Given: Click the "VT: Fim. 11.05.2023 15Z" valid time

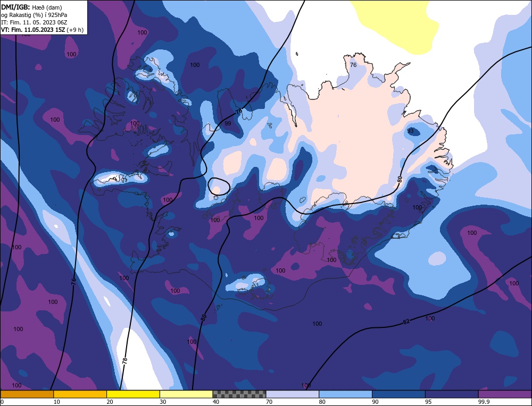Looking at the screenshot, I should pos(33,29).
